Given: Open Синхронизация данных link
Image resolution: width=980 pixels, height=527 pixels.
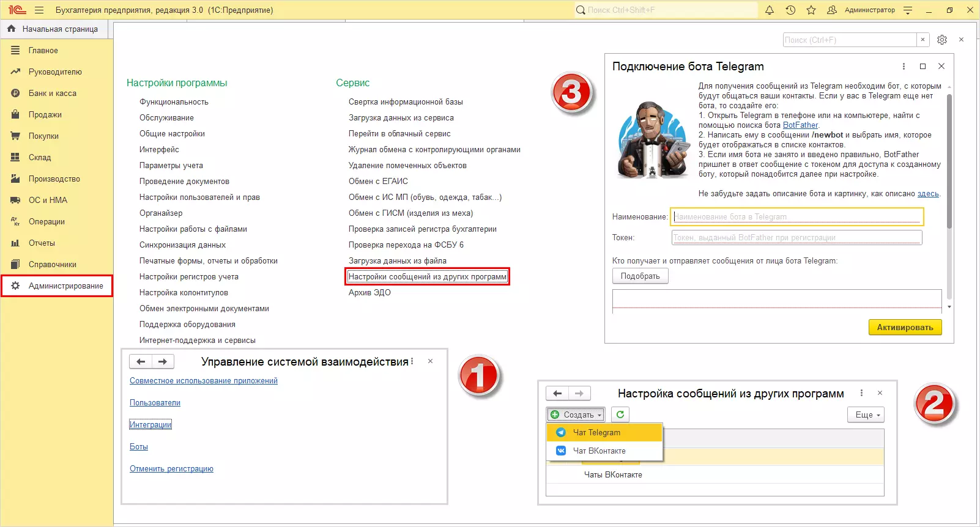Looking at the screenshot, I should click(182, 245).
